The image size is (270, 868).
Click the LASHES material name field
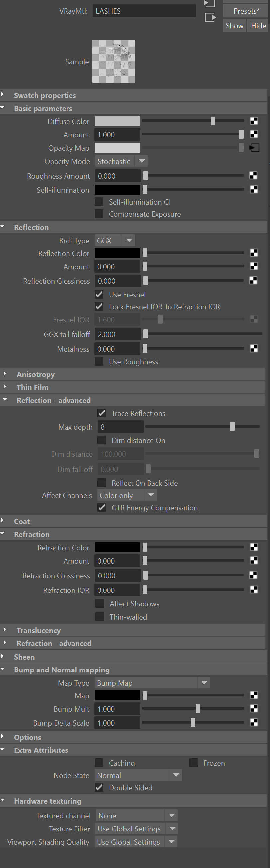pos(144,11)
